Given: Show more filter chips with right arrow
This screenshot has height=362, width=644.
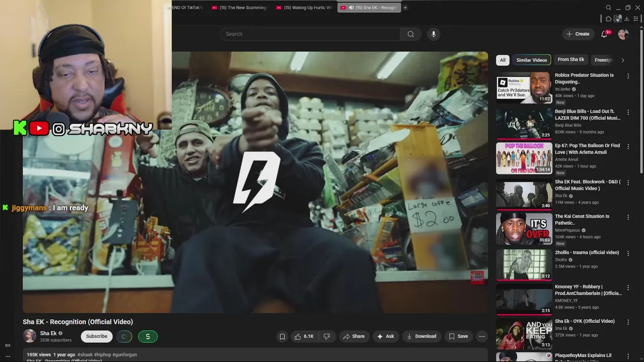Looking at the screenshot, I should 623,60.
